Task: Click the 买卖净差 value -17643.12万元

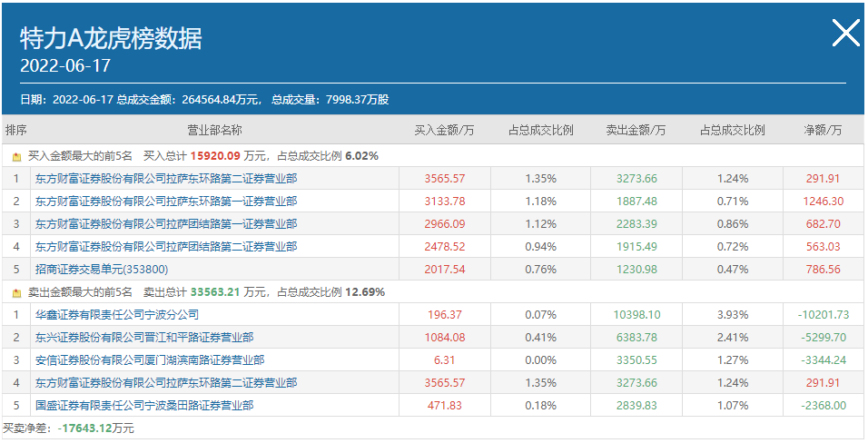Action: [x=95, y=428]
